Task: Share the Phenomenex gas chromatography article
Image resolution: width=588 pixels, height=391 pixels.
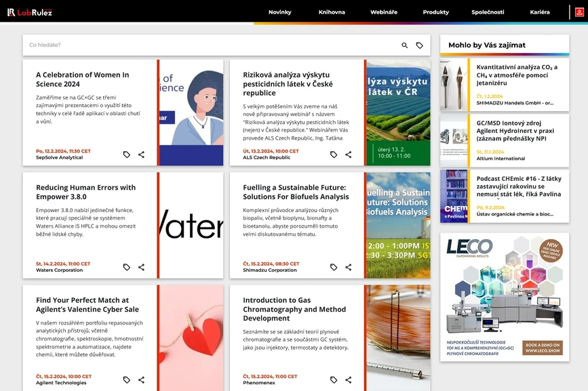Action: [348, 379]
